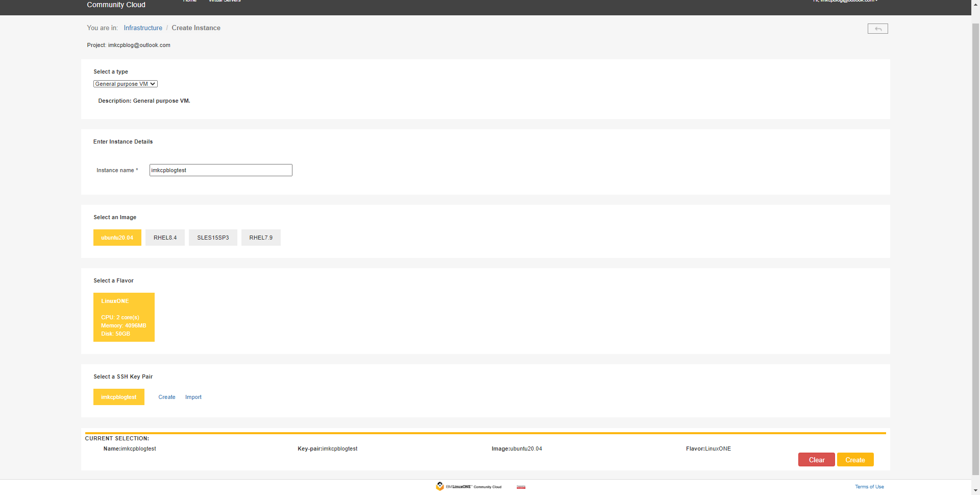Go to Infrastructure in the breadcrumb
This screenshot has height=495, width=980.
pos(143,28)
